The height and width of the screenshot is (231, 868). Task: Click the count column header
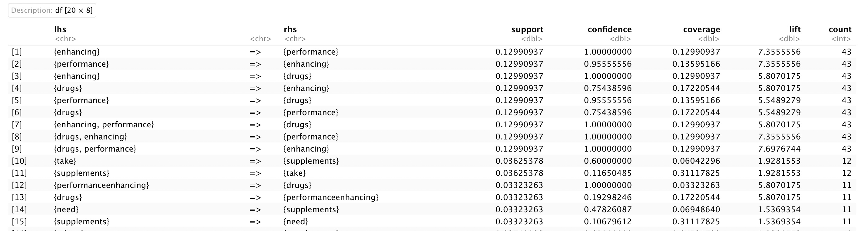840,30
